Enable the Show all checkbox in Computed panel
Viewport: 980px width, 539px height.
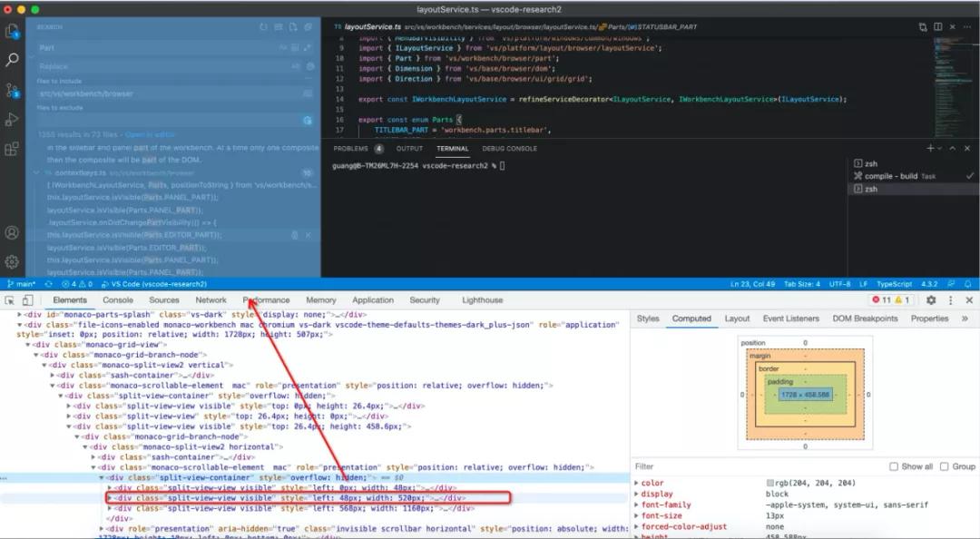click(x=895, y=466)
